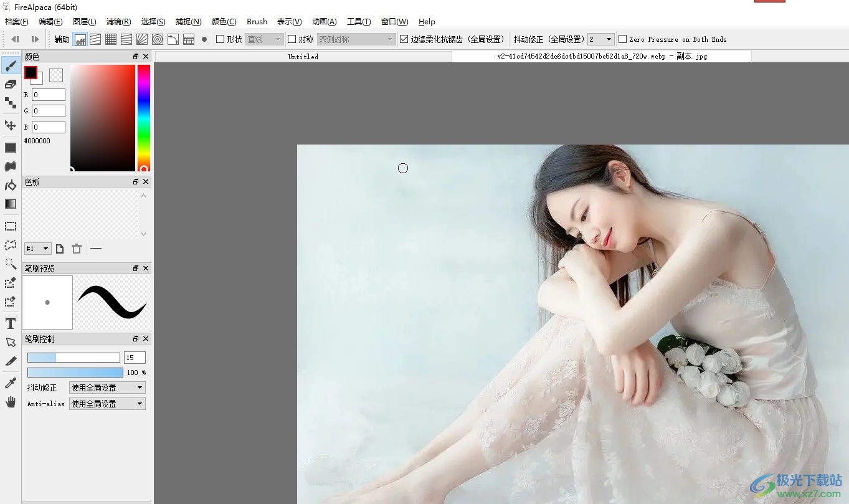
Task: Click the Undo left arrow
Action: tap(16, 39)
